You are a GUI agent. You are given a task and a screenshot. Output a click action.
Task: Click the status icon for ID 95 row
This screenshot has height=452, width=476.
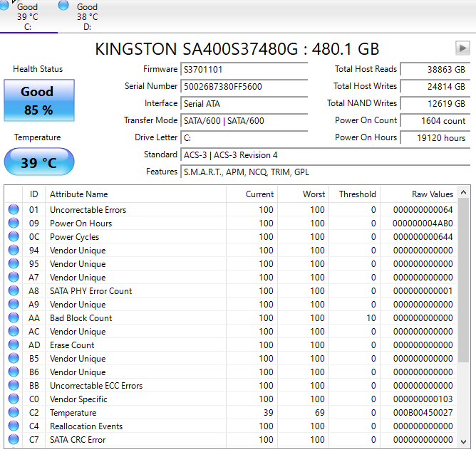[14, 264]
